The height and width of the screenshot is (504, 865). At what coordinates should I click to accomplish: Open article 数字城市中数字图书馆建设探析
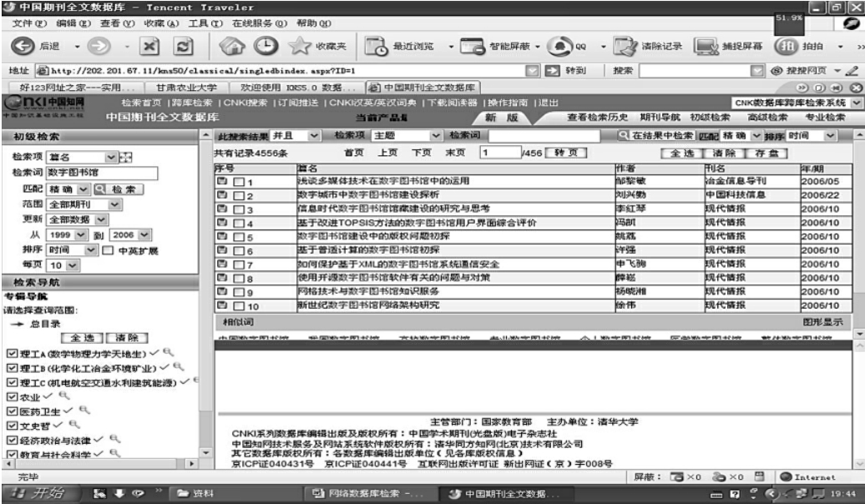click(x=368, y=194)
